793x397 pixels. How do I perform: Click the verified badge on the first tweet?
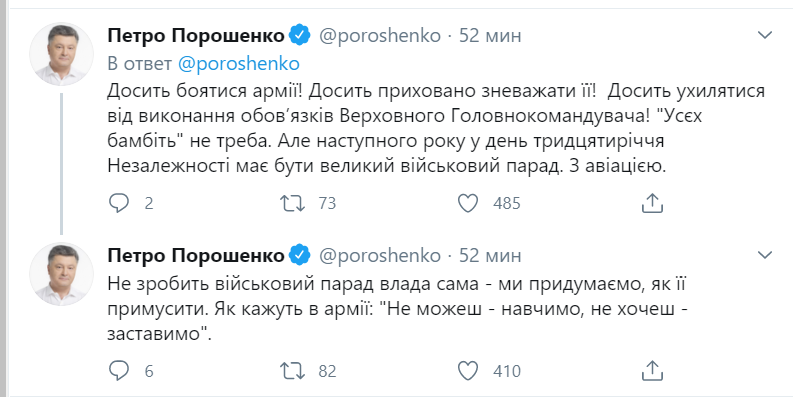point(299,35)
